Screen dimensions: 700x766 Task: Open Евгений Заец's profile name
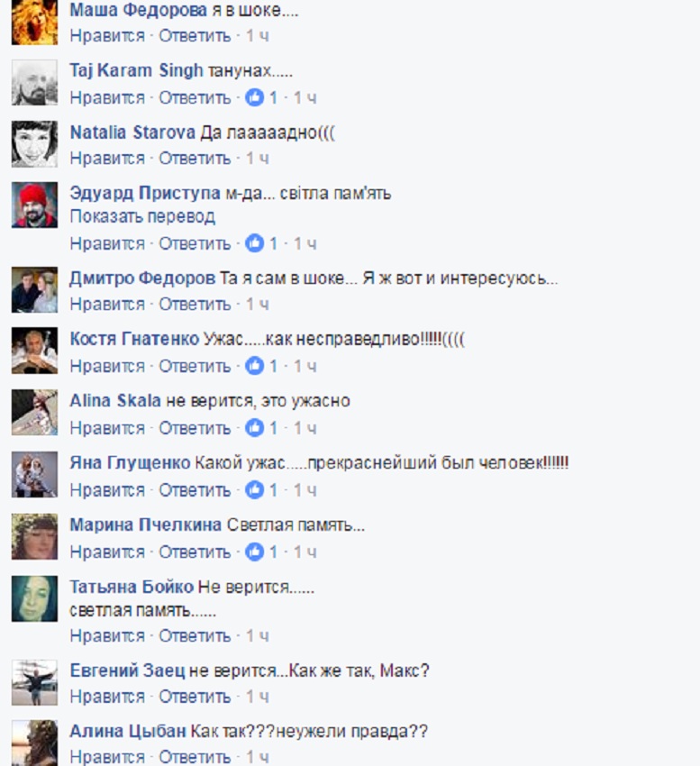(x=128, y=670)
